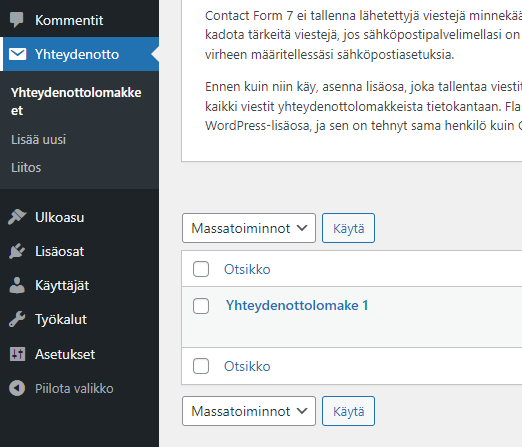Click the Ulkoasu paintbrush icon
This screenshot has height=447, width=522.
17,217
